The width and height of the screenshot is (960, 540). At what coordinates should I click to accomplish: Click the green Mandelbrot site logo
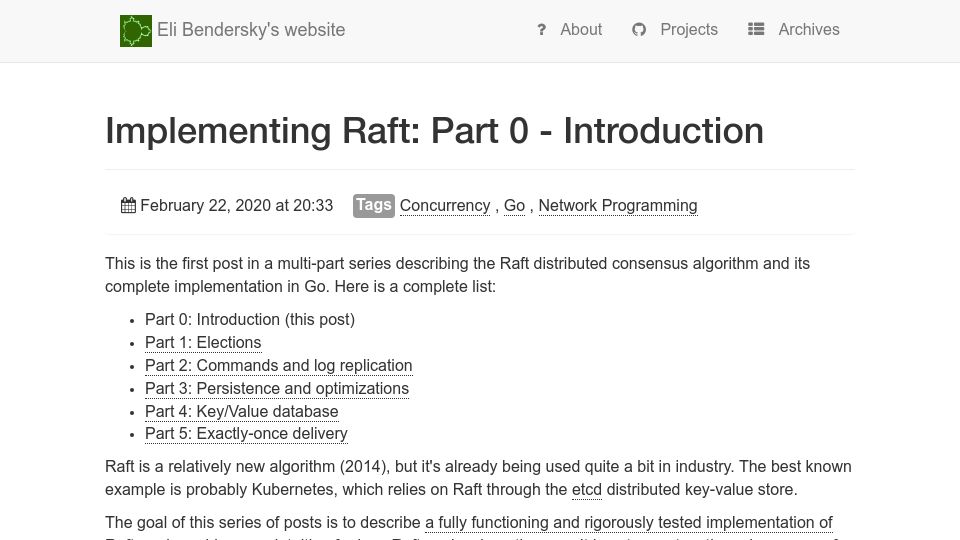(136, 31)
